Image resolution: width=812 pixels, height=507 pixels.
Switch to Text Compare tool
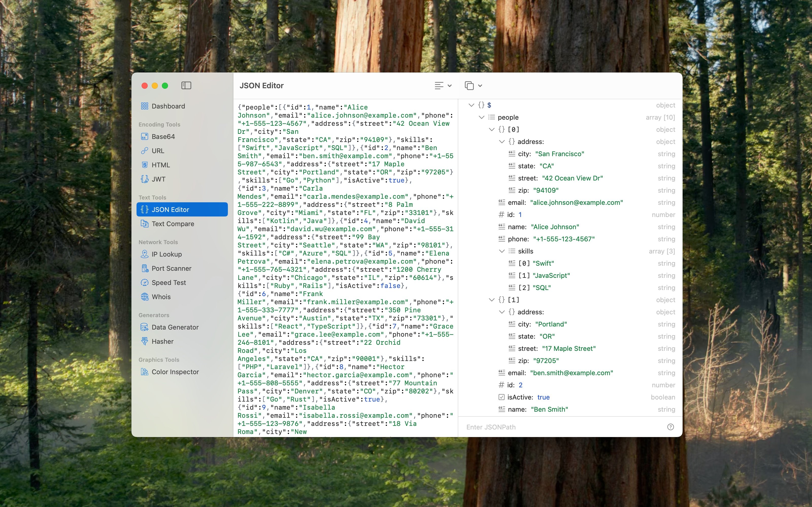[173, 224]
